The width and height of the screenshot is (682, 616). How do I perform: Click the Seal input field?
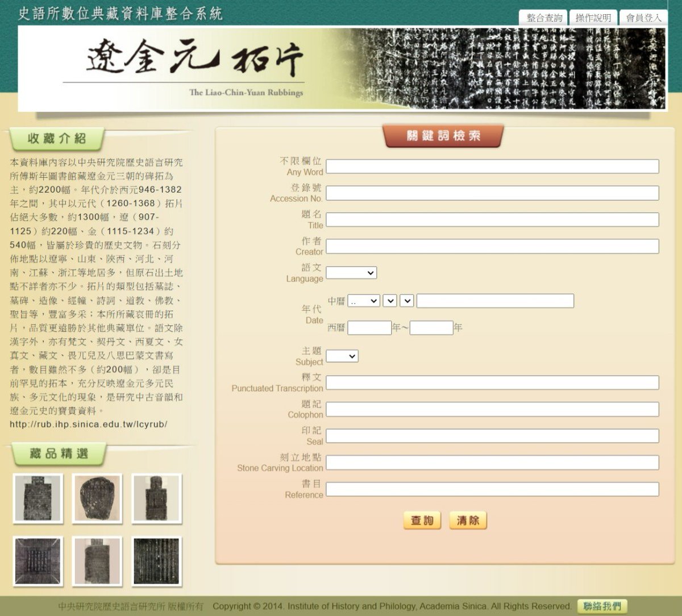pyautogui.click(x=492, y=436)
